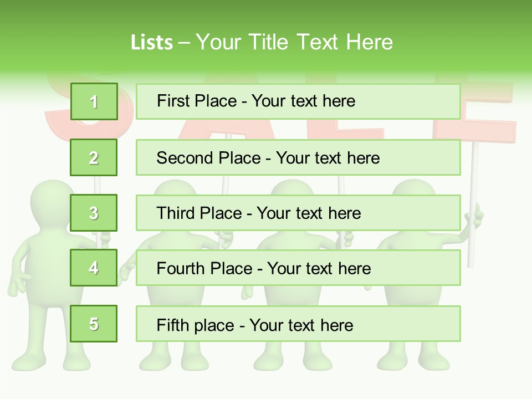Click the 'Third Place' text field
This screenshot has width=532, height=399.
click(x=298, y=213)
